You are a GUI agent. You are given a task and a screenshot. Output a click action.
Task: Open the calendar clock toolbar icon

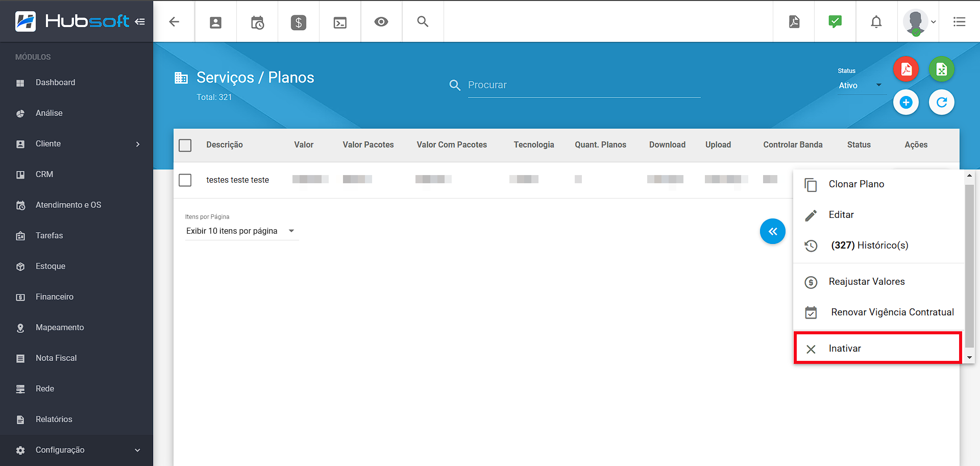pyautogui.click(x=257, y=22)
